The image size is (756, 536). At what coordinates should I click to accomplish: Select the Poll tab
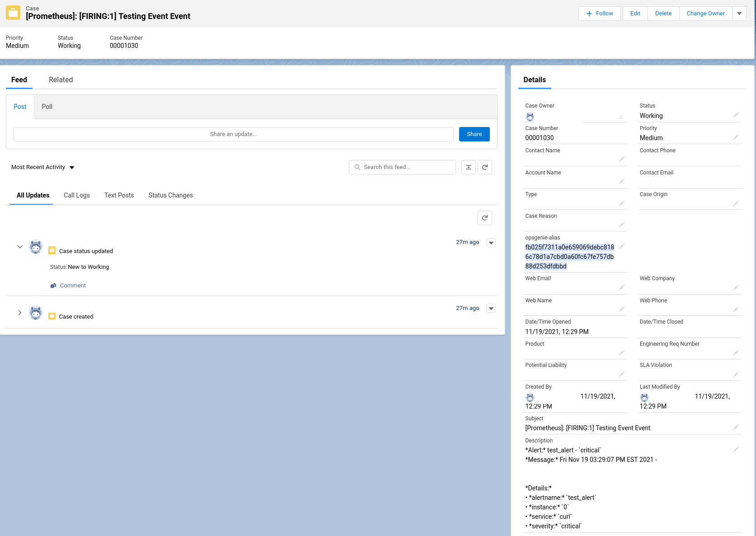point(47,107)
